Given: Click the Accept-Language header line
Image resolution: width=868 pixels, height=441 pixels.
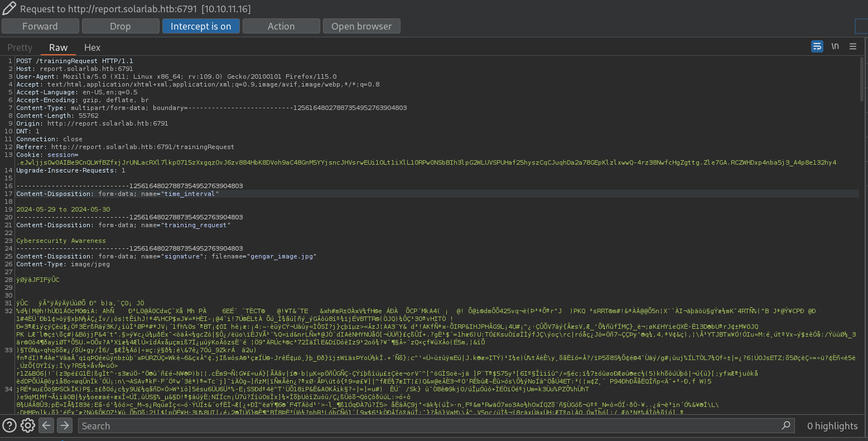Looking at the screenshot, I should tap(76, 92).
